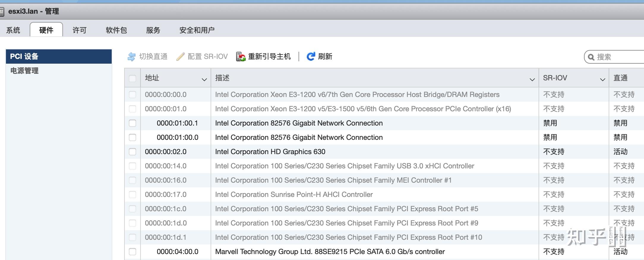Tick checkbox for MEI Controller #1 row
This screenshot has height=260, width=644.
(132, 180)
